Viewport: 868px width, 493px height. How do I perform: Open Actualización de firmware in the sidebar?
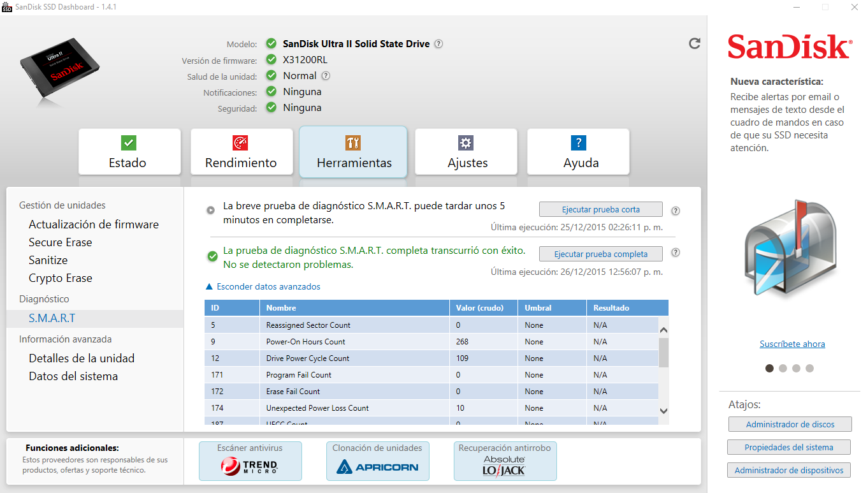(x=94, y=224)
